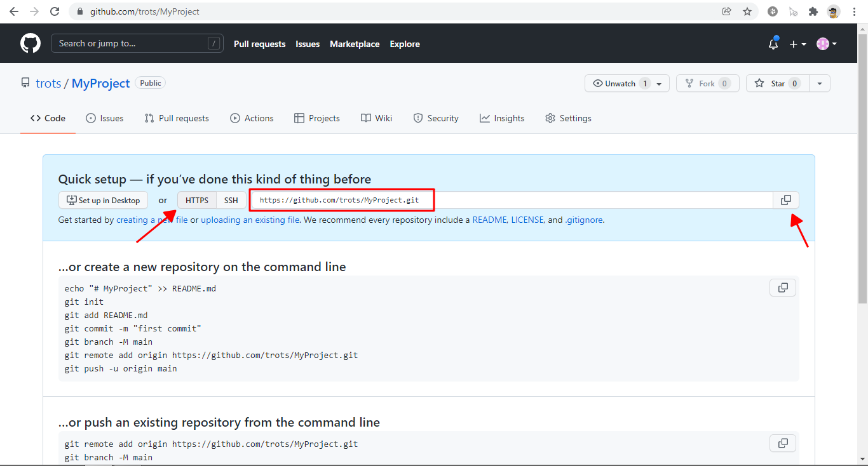Click the repository icon beside trots

[x=25, y=83]
